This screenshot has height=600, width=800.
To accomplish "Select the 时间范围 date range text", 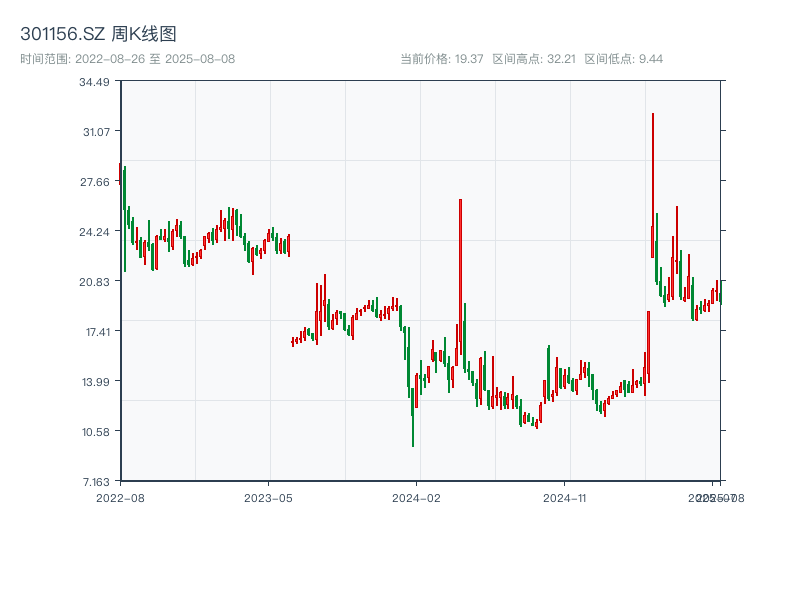I will [x=127, y=59].
